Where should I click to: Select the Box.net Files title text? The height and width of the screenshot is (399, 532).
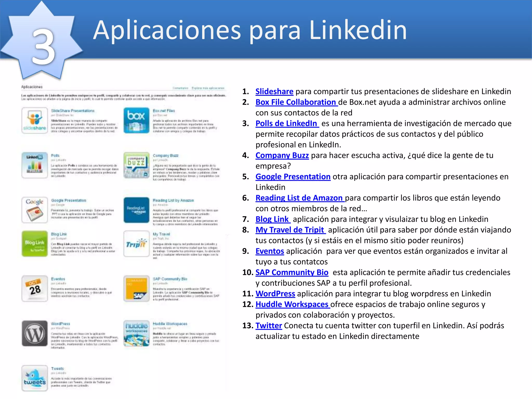pos(164,111)
